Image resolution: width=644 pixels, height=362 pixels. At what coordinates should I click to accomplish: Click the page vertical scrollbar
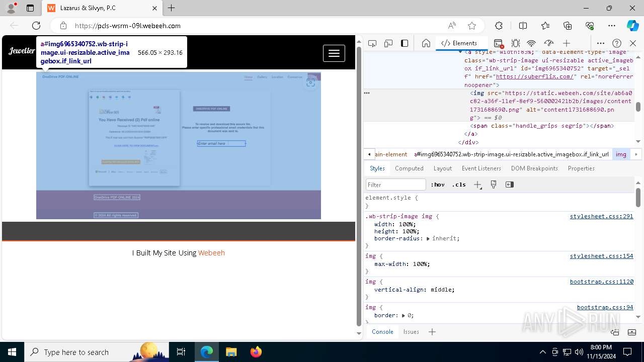point(359,186)
